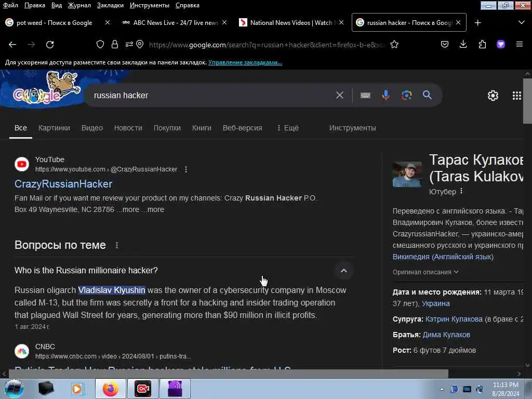Open options next to Ютубер label
This screenshot has width=532, height=399.
(461, 191)
